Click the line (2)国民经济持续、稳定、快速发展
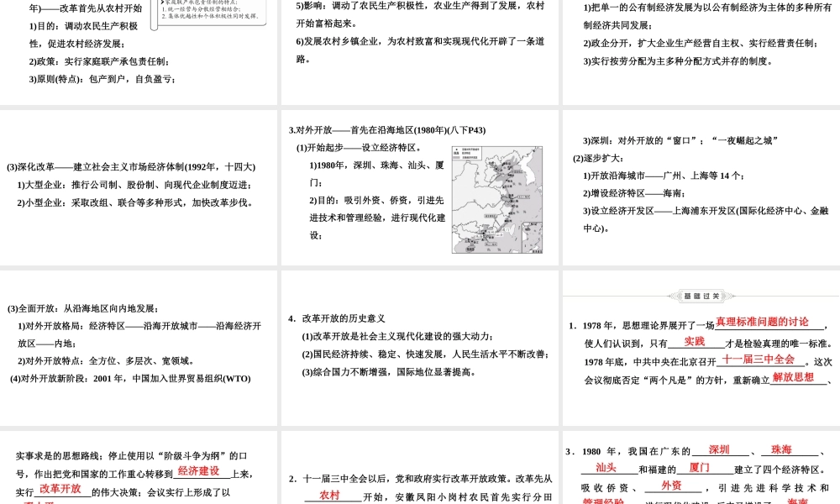The height and width of the screenshot is (504, 840). pos(425,354)
